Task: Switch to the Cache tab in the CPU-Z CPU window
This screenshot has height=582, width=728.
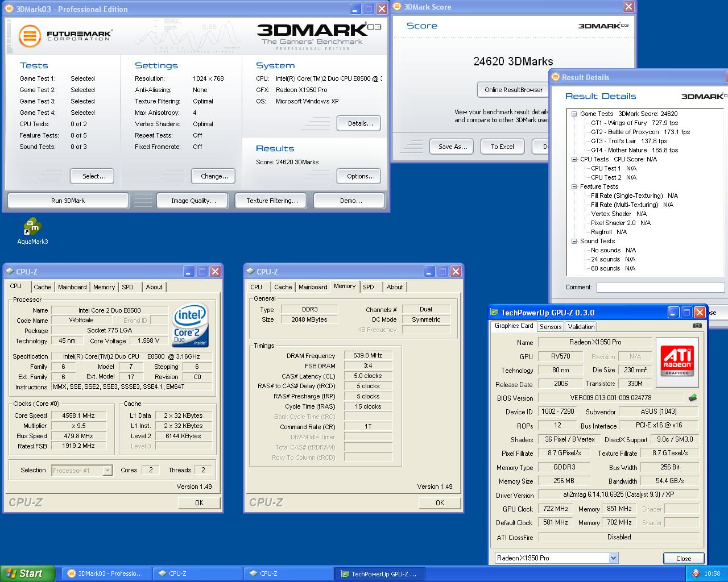Action: coord(43,287)
